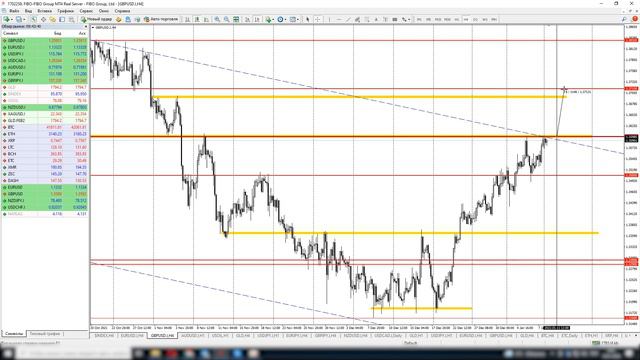Image resolution: width=640 pixels, height=360 pixels.
Task: Open a new chart with the toolbar icon
Action: pos(7,19)
